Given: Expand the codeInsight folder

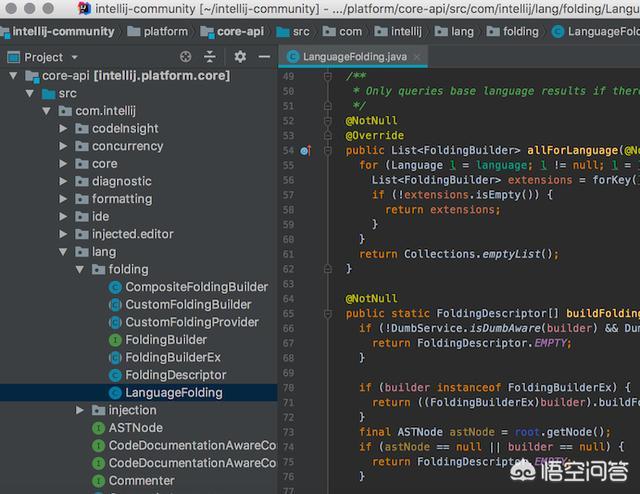Looking at the screenshot, I should tap(64, 129).
